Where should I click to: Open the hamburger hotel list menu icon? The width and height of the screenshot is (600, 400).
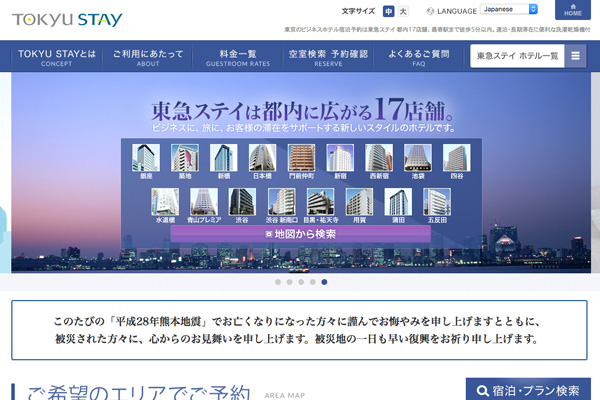[x=575, y=56]
